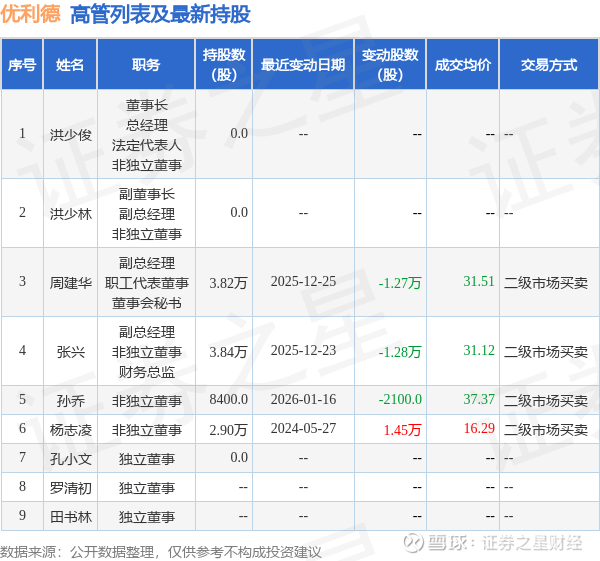600x561 pixels.
Task: Click the 成交均价 column header
Action: pyautogui.click(x=463, y=65)
